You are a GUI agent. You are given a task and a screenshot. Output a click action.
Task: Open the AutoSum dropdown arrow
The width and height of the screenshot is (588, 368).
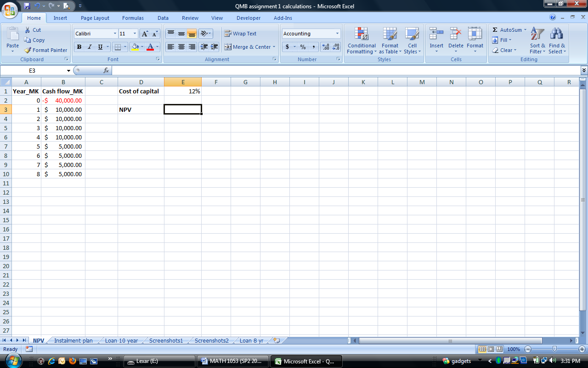(x=525, y=30)
